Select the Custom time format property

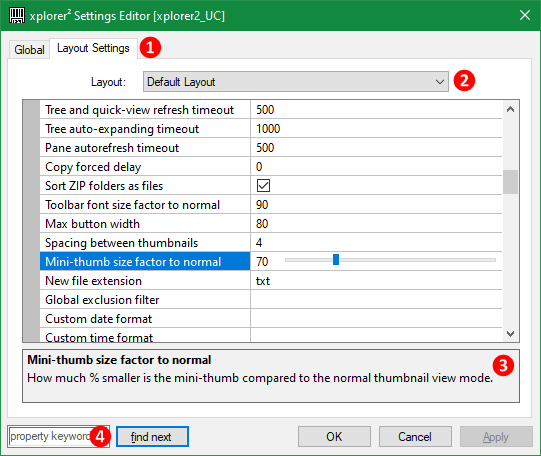coord(145,335)
